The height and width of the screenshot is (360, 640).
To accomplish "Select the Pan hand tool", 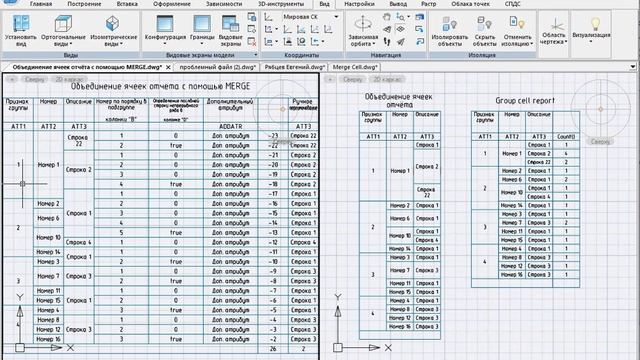I will [387, 17].
